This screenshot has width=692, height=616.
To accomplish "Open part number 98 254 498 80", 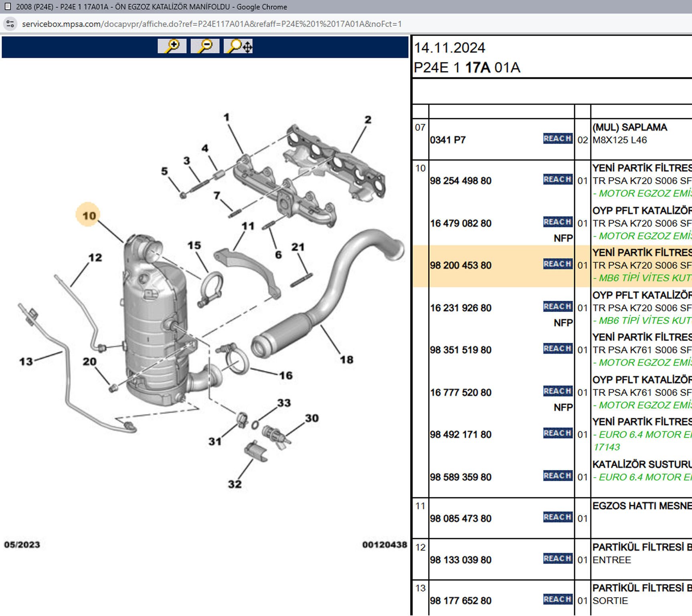I will [460, 181].
